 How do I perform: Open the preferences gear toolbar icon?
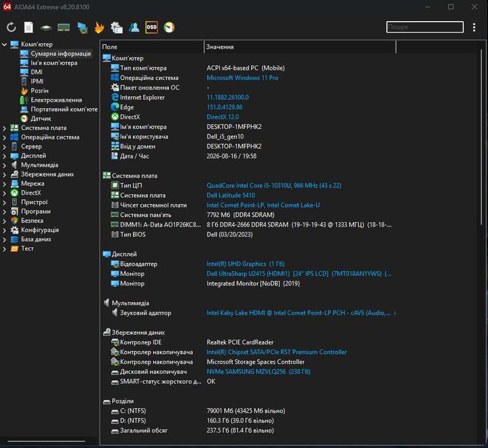pyautogui.click(x=117, y=28)
